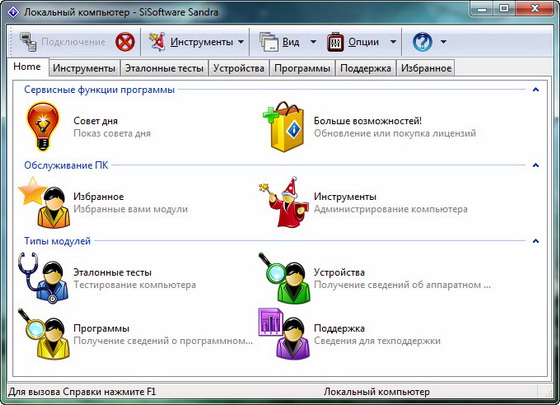
Task: Click the Показ совета дня description
Action: [112, 133]
